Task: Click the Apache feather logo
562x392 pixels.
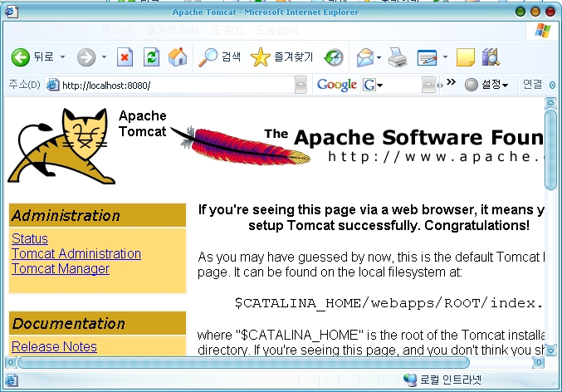Action: click(240, 145)
